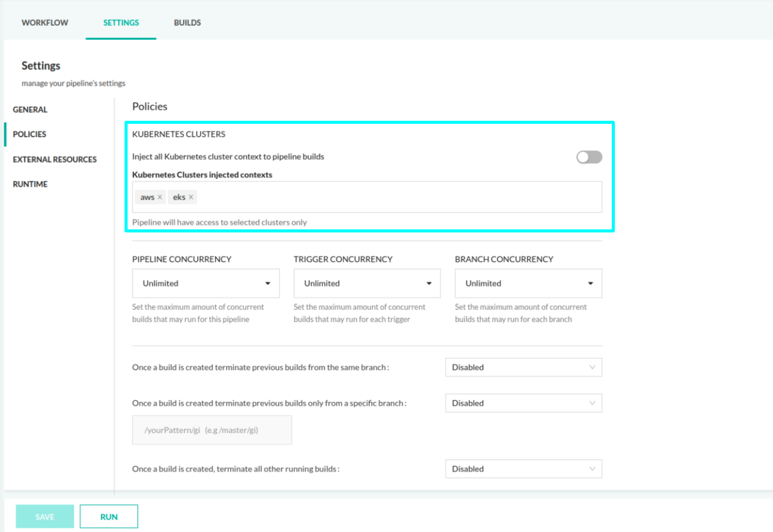Click inside the injected contexts field
The width and height of the screenshot is (773, 532).
point(397,197)
